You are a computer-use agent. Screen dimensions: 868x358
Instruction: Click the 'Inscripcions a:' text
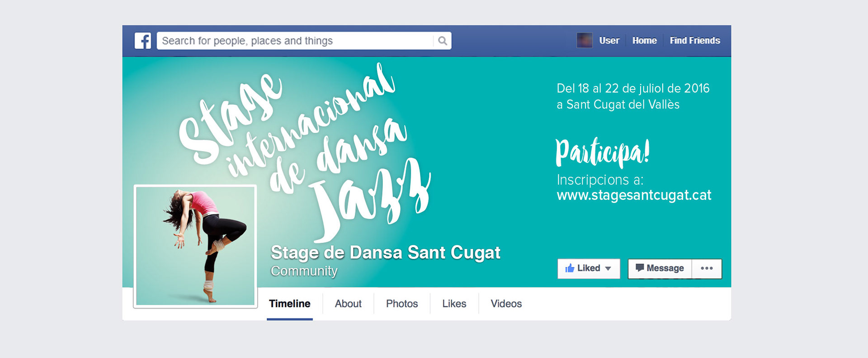(600, 180)
